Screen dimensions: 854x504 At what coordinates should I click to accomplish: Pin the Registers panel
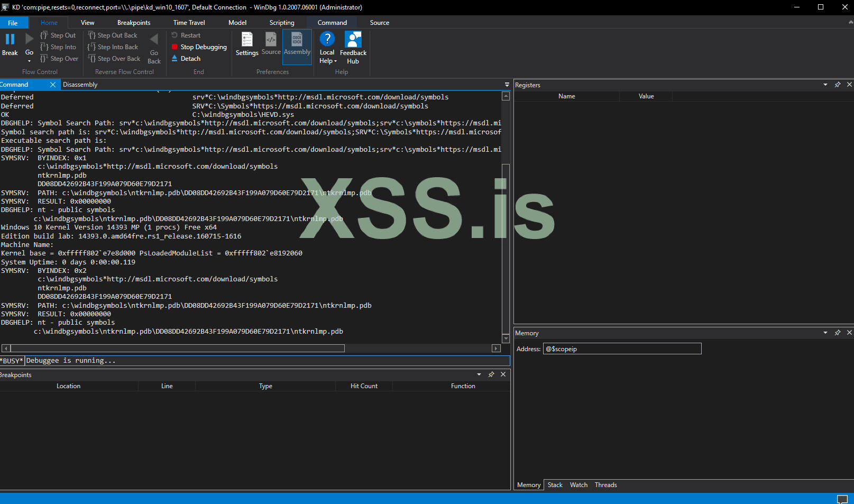[x=838, y=85]
